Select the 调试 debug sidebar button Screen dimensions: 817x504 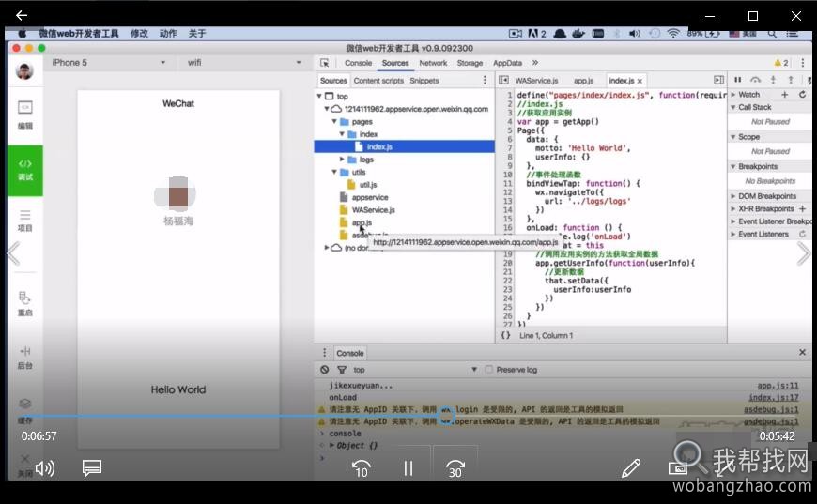coord(25,170)
